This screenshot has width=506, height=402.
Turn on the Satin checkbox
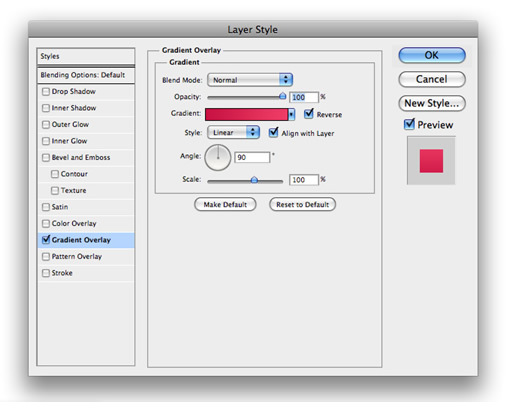click(46, 207)
